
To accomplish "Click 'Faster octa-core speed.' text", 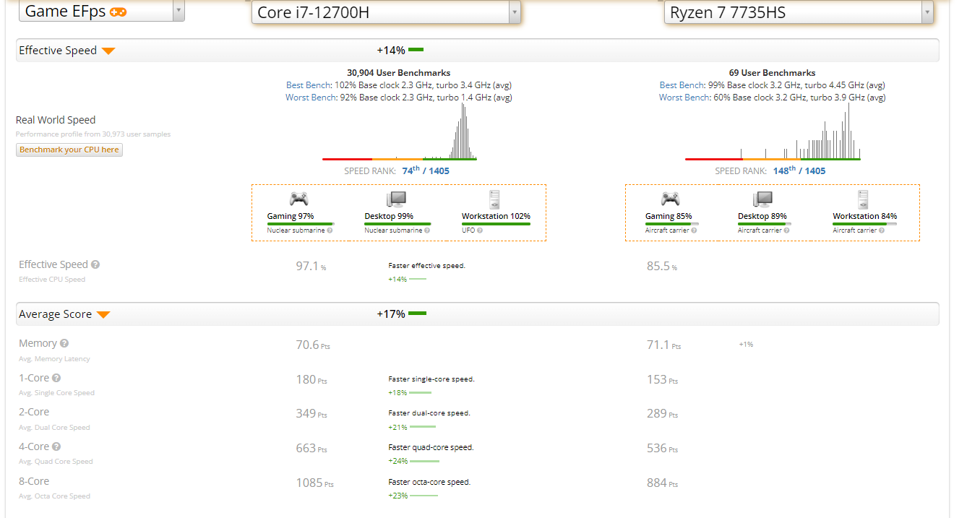I will (429, 482).
